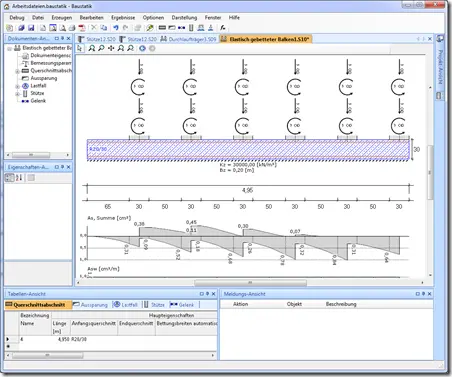The width and height of the screenshot is (452, 377).
Task: Switch to the Lastfall table tab
Action: click(x=126, y=305)
